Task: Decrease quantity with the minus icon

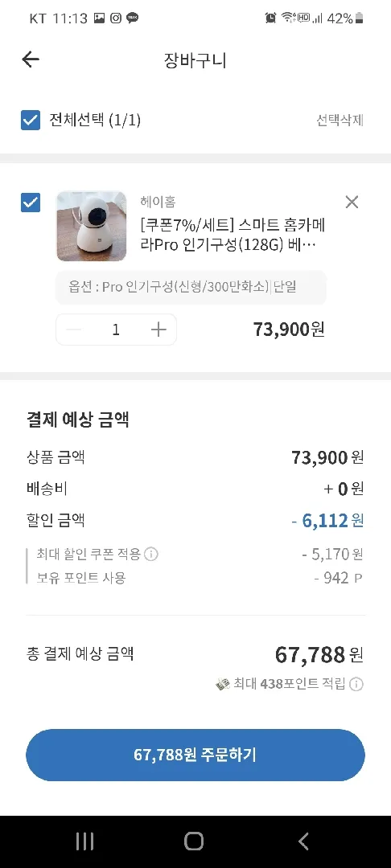Action: [74, 330]
